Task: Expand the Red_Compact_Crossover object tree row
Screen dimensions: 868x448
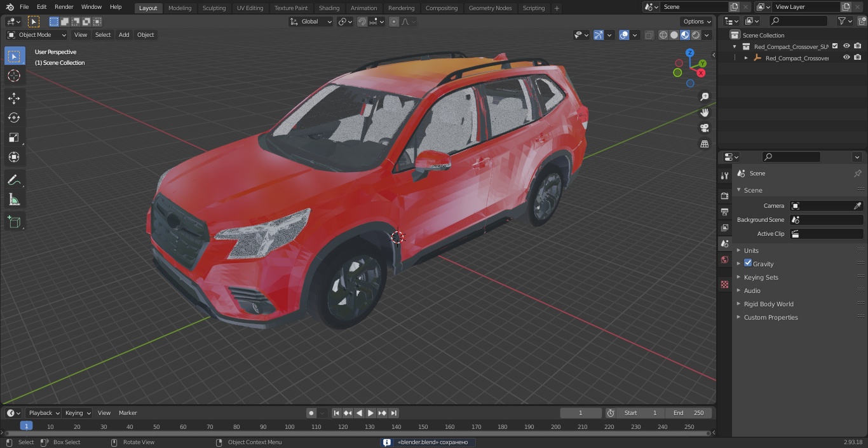Action: [x=746, y=58]
